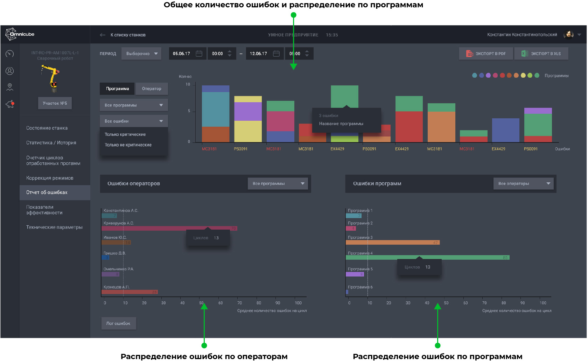Open the start date calendar picker icon
Image resolution: width=588 pixels, height=364 pixels.
[199, 54]
